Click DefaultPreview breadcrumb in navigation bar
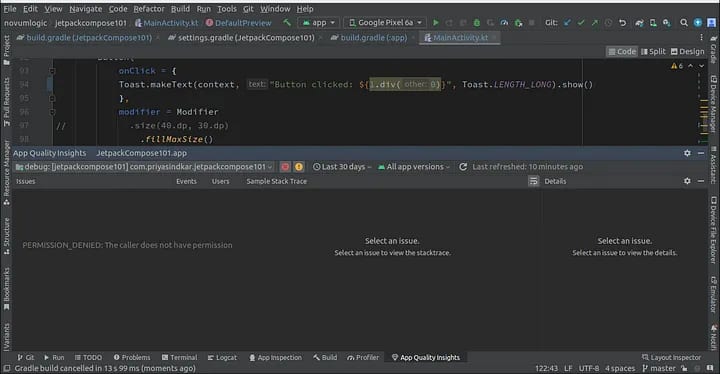The height and width of the screenshot is (374, 720). pos(239,23)
